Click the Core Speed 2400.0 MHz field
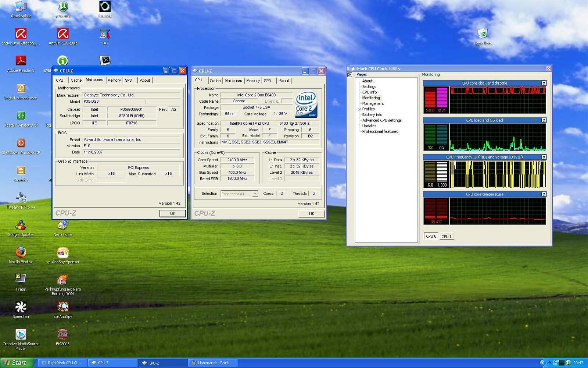588x368 pixels. coord(237,160)
